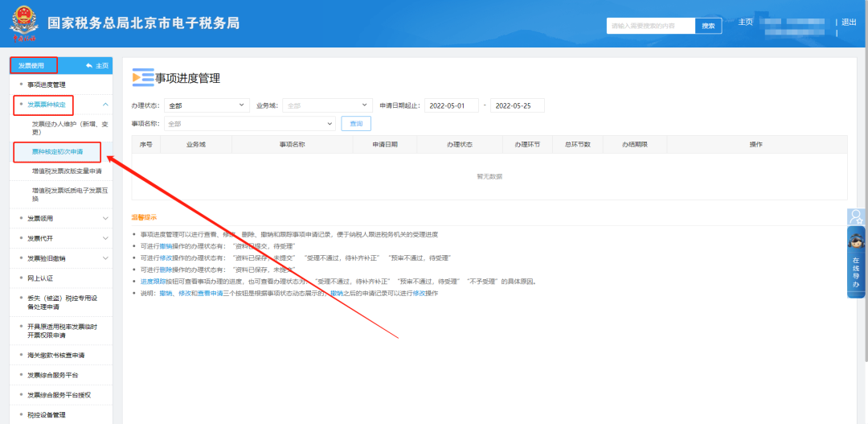Open the 办理状态 dropdown

coord(207,105)
